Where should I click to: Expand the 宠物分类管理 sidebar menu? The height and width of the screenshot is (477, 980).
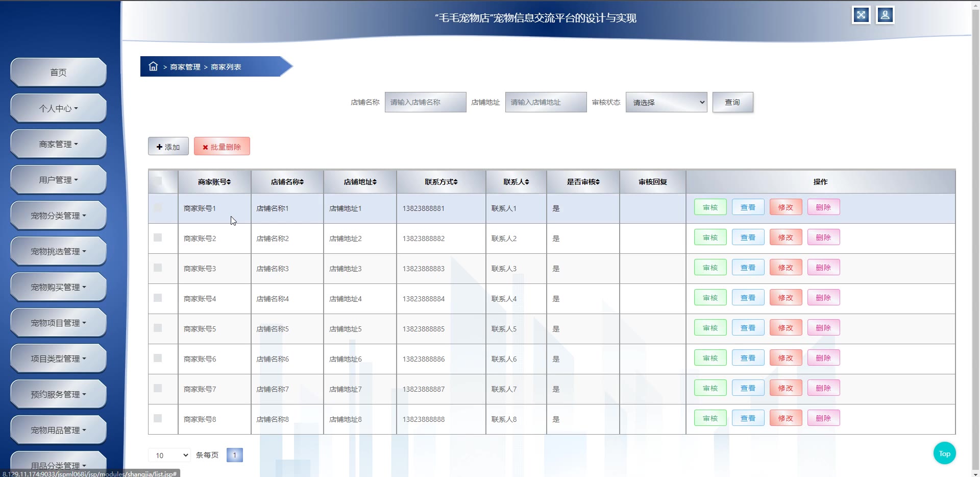tap(58, 216)
